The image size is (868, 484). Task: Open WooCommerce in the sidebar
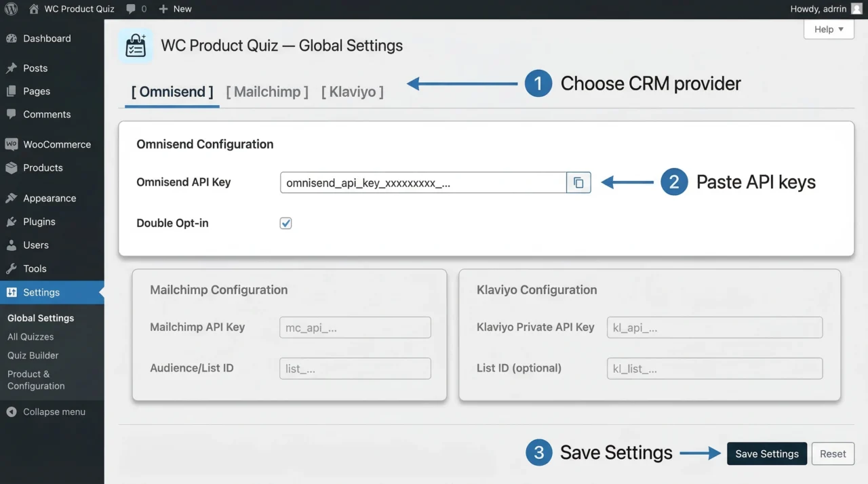pos(56,144)
